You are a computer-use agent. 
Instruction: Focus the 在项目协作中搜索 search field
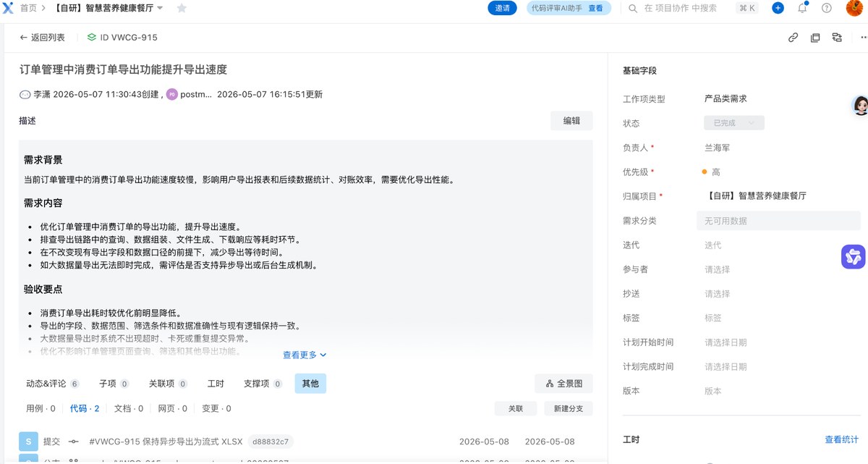click(680, 8)
